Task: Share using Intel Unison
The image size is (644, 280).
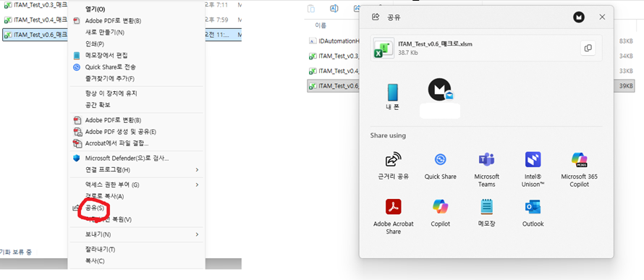Action: point(533,169)
